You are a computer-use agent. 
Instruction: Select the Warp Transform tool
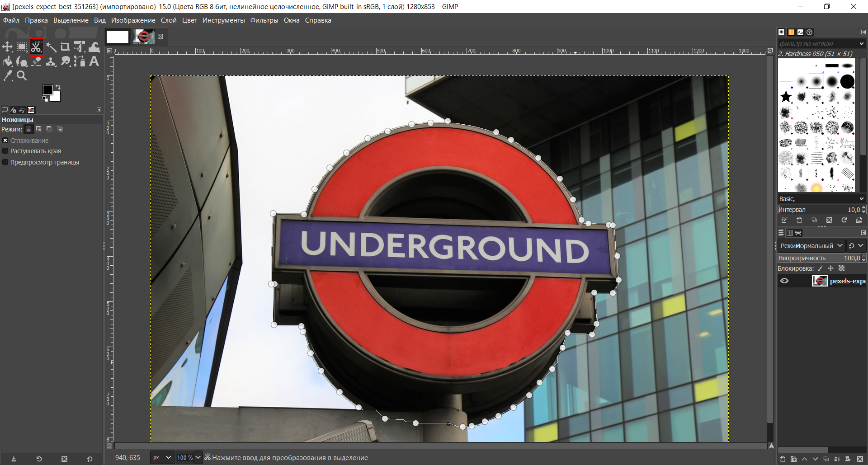[94, 47]
